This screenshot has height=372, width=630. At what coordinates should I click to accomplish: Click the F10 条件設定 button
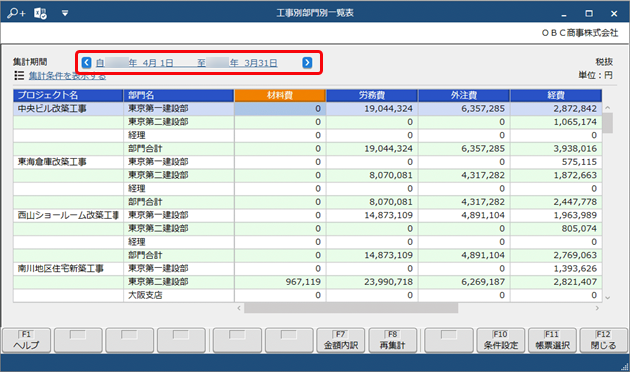[501, 340]
